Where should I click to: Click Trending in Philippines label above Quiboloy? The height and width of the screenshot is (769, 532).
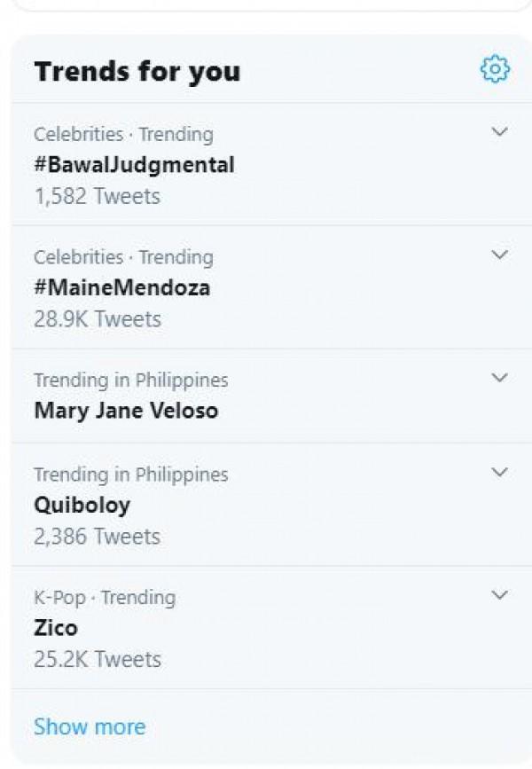pyautogui.click(x=130, y=475)
